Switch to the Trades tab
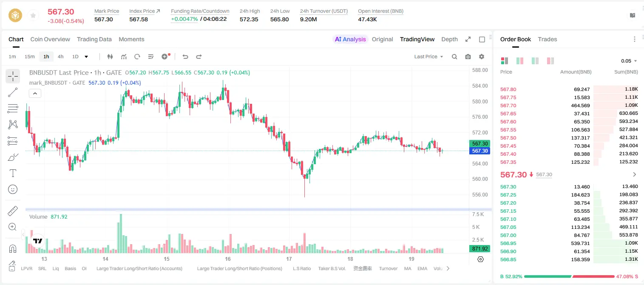The width and height of the screenshot is (644, 285). [x=547, y=39]
